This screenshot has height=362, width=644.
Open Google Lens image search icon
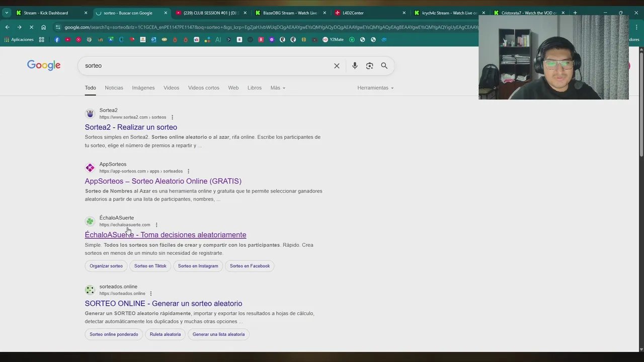click(370, 66)
